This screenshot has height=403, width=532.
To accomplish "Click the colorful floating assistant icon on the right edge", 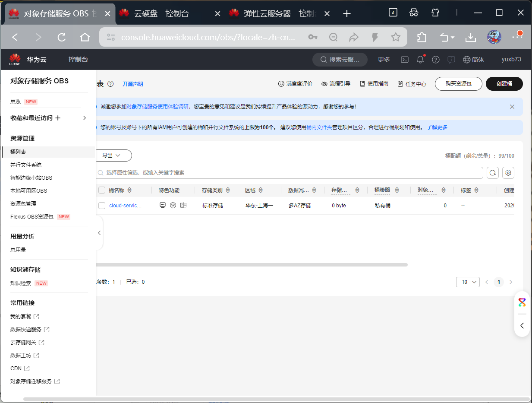I will (522, 302).
